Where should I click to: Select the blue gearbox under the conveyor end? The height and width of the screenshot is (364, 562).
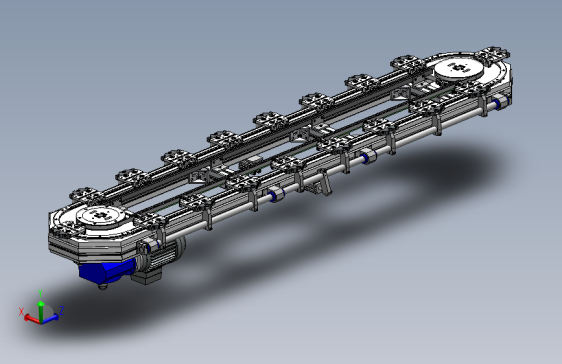[x=106, y=272]
